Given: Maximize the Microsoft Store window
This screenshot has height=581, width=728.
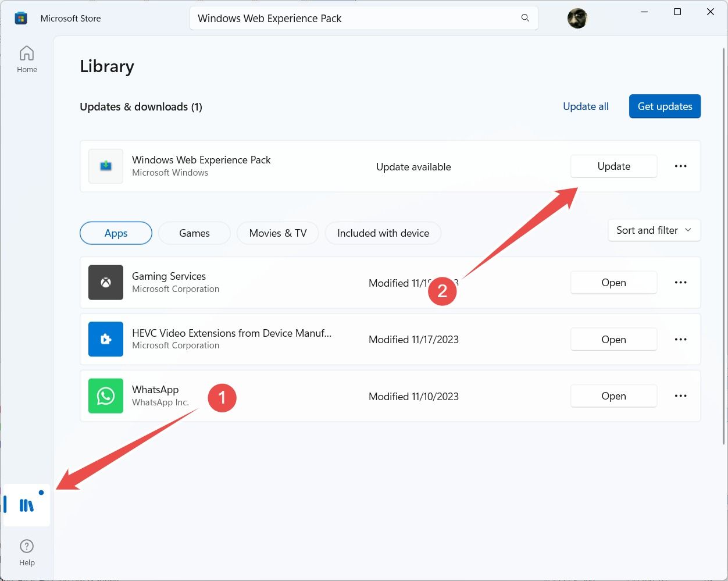Looking at the screenshot, I should pyautogui.click(x=677, y=12).
